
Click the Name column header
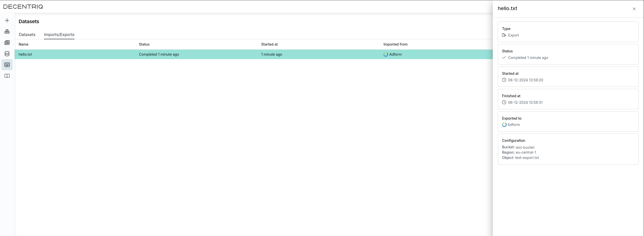coord(23,44)
